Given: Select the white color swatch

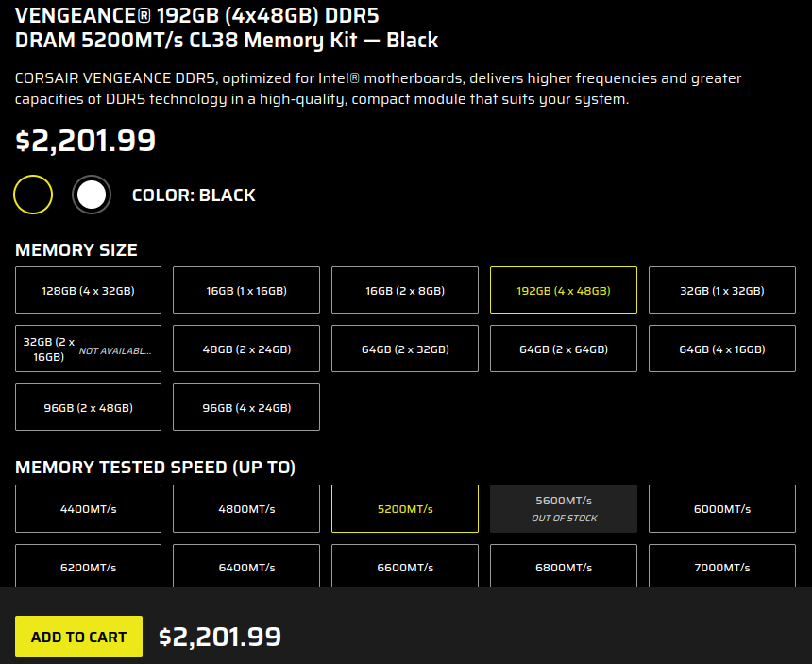Looking at the screenshot, I should coord(92,195).
